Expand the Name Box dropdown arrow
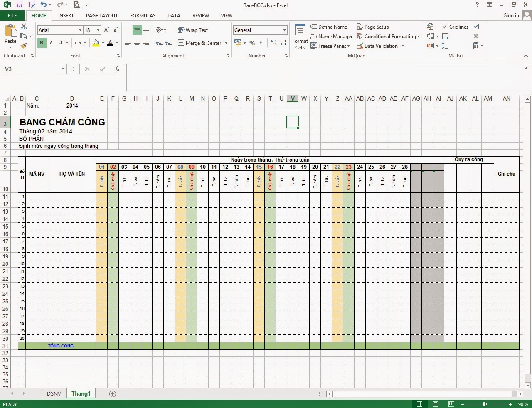532x408 pixels. click(62, 69)
